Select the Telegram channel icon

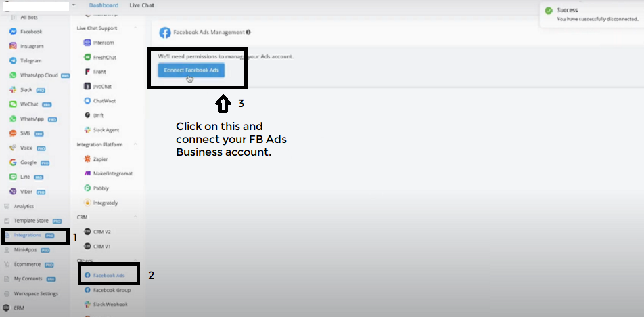tap(14, 61)
